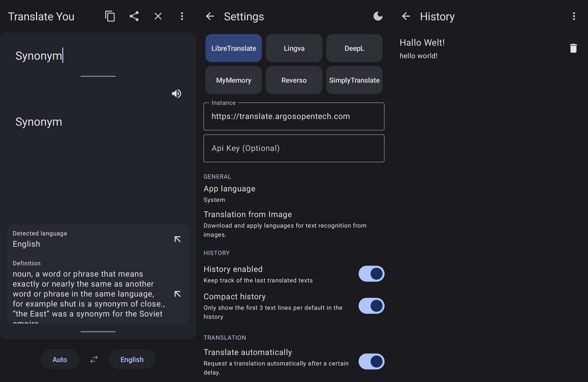The height and width of the screenshot is (382, 588).
Task: Open the Translation from Image setting
Action: click(294, 224)
